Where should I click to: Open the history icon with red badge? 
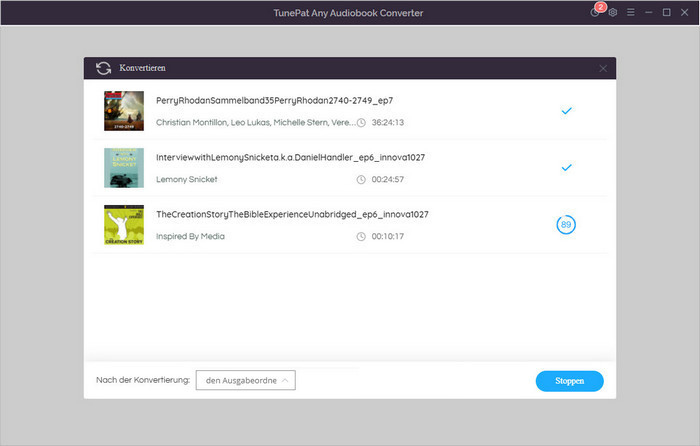click(x=595, y=12)
